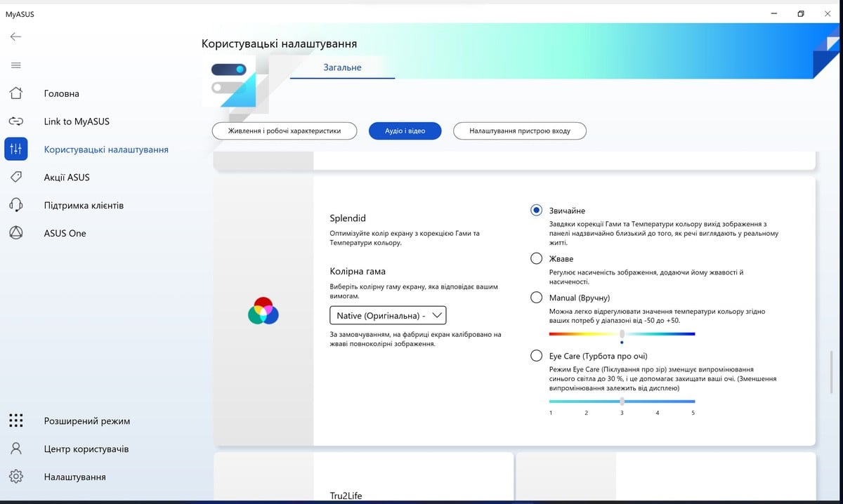The height and width of the screenshot is (504, 843).
Task: Open the Link to MyASUS icon
Action: (15, 121)
